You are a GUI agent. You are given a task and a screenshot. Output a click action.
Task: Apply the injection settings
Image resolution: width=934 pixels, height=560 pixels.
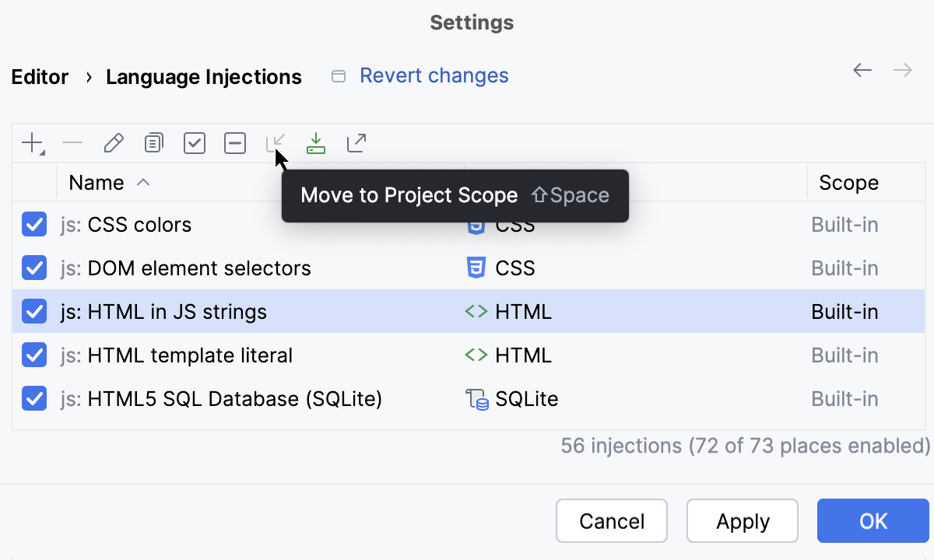[742, 520]
